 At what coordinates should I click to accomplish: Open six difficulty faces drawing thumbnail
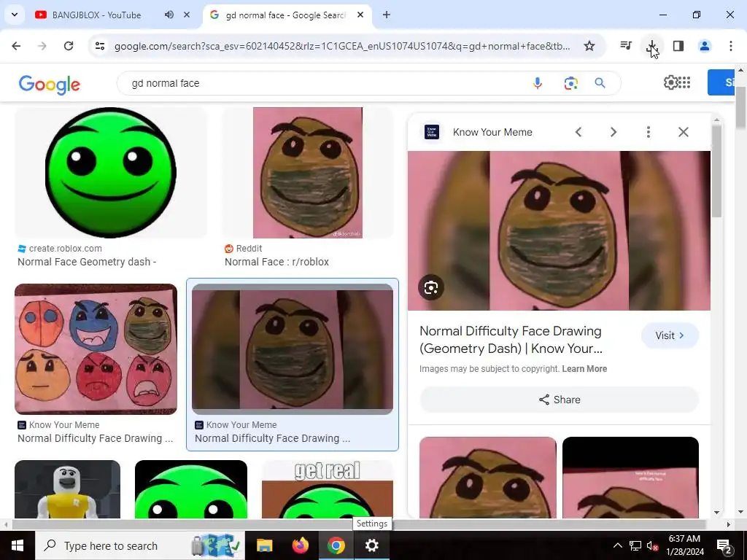tap(96, 349)
